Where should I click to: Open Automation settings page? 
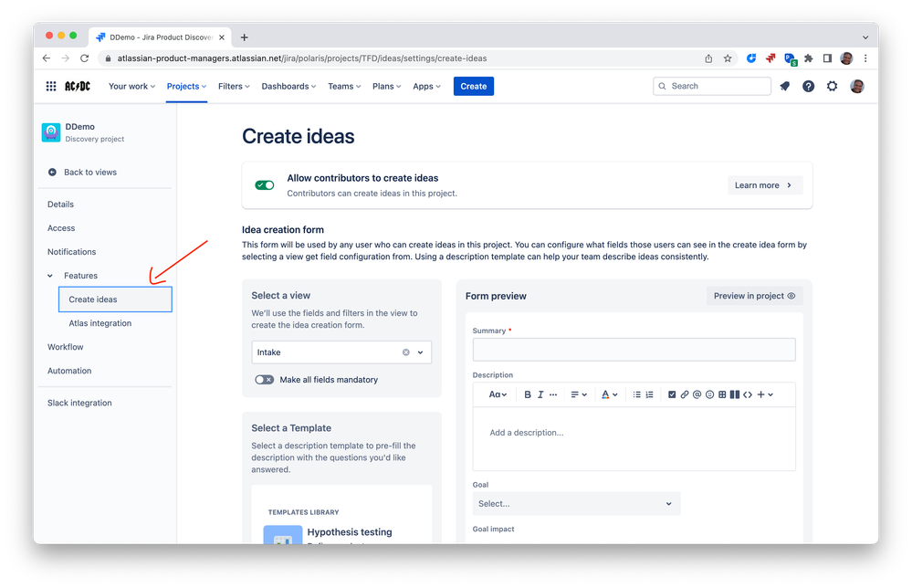tap(69, 371)
